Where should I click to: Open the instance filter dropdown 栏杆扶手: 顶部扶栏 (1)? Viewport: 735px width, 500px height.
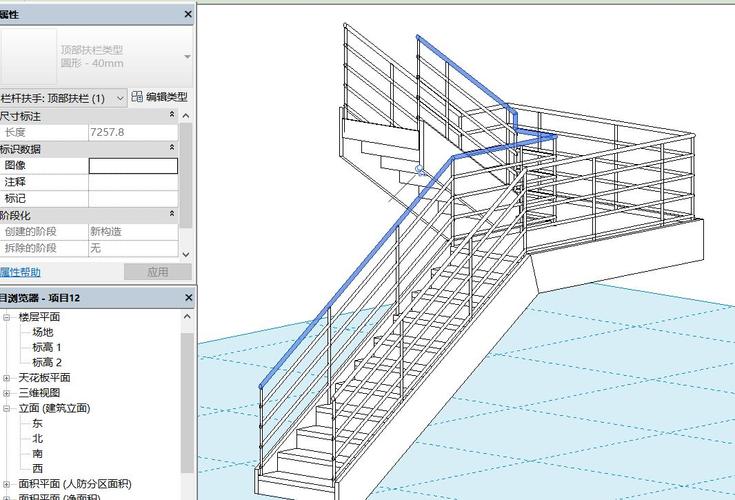coord(63,98)
